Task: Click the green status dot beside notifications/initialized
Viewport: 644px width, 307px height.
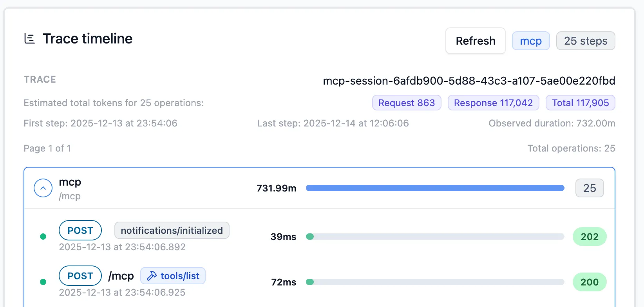Action: (x=43, y=237)
